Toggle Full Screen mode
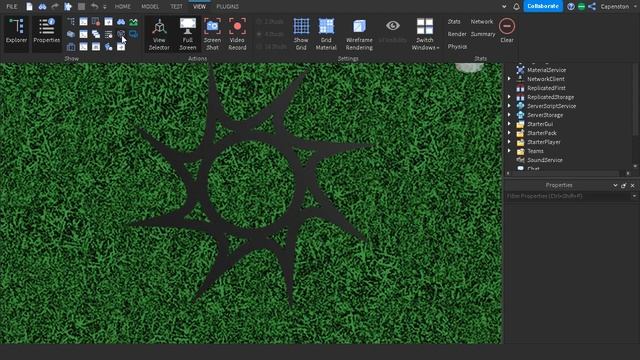This screenshot has height=360, width=640. click(188, 34)
